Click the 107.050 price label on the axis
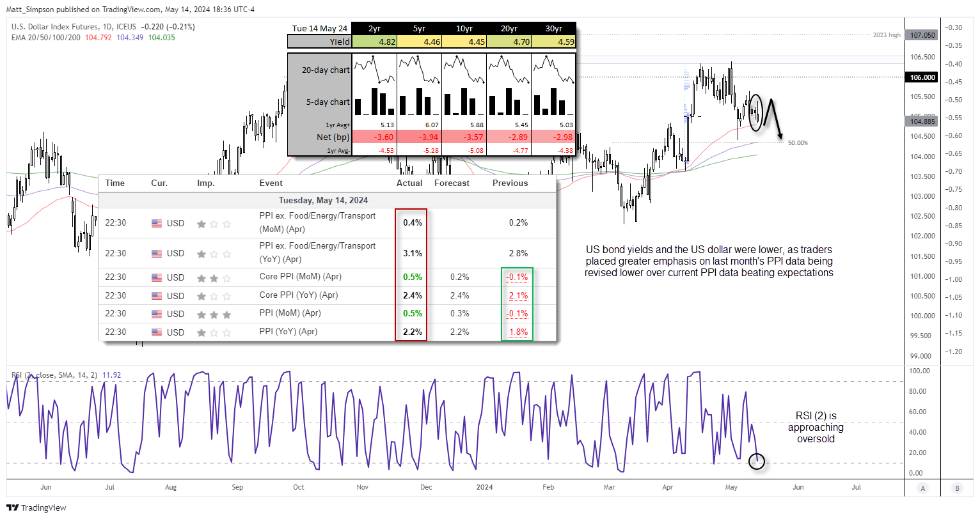This screenshot has height=519, width=980. coord(922,35)
